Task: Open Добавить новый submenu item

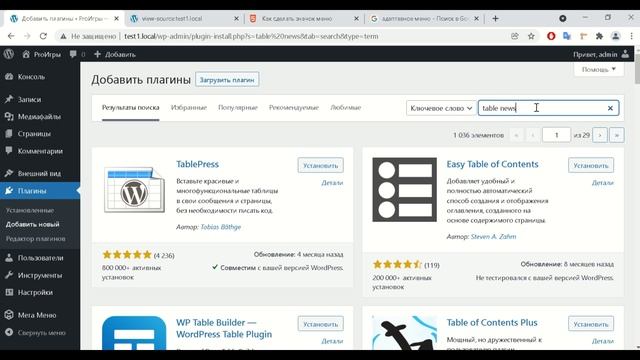Action: pos(33,224)
